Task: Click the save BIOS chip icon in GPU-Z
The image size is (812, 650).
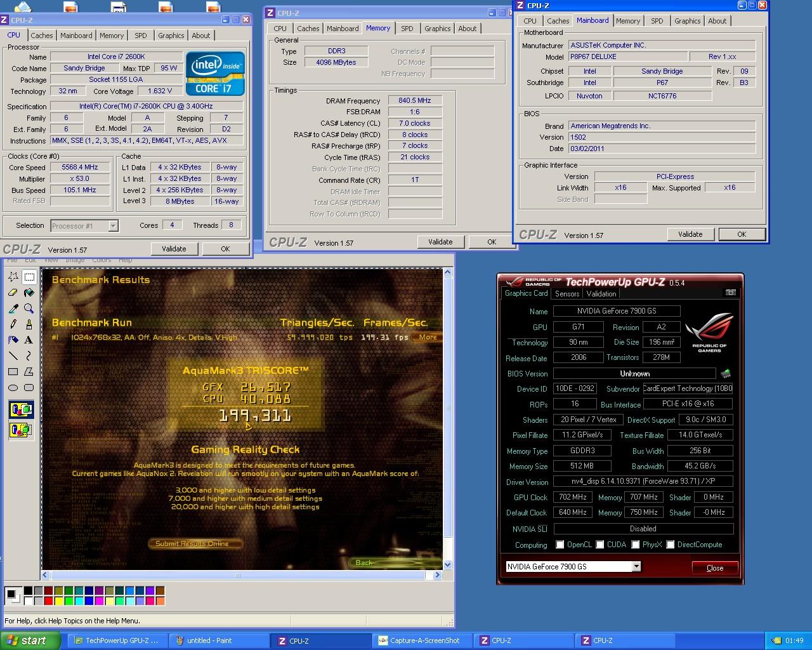Action: point(726,374)
